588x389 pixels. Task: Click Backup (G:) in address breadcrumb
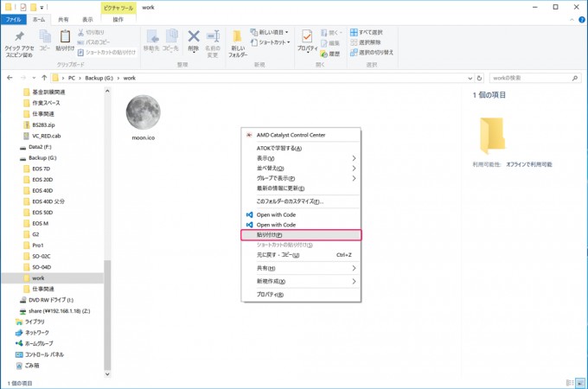tap(99, 78)
